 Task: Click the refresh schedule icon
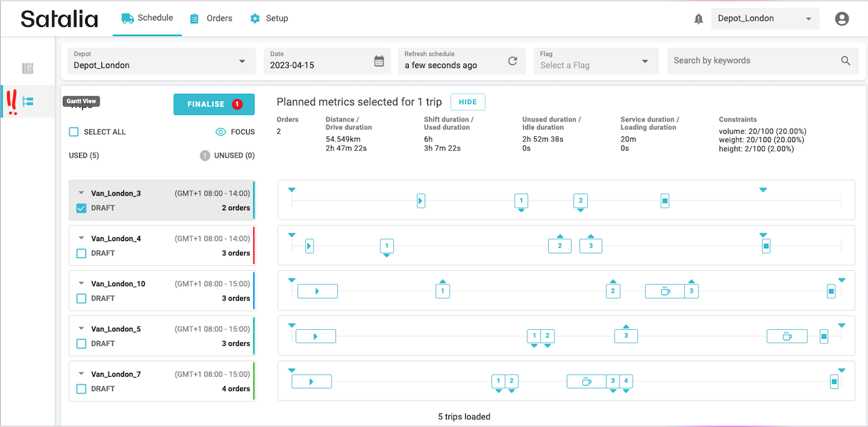coord(512,61)
